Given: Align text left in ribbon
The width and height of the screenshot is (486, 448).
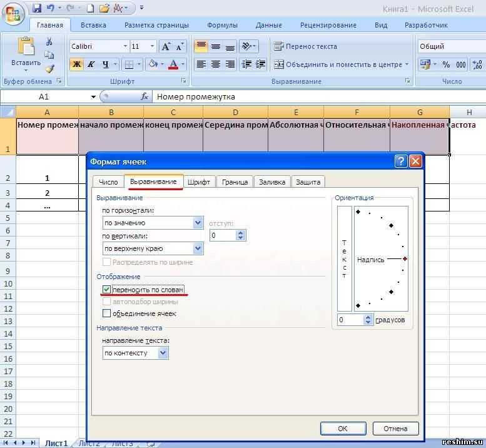Looking at the screenshot, I should (201, 64).
